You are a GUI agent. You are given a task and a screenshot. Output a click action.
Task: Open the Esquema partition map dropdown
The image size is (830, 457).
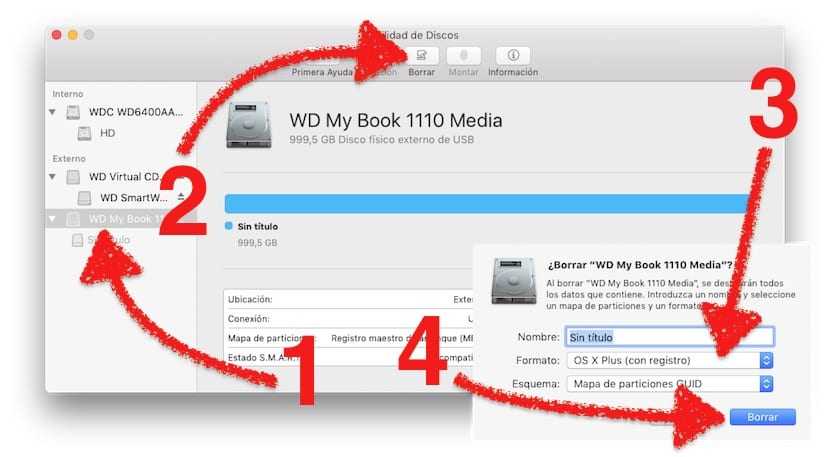pyautogui.click(x=669, y=383)
